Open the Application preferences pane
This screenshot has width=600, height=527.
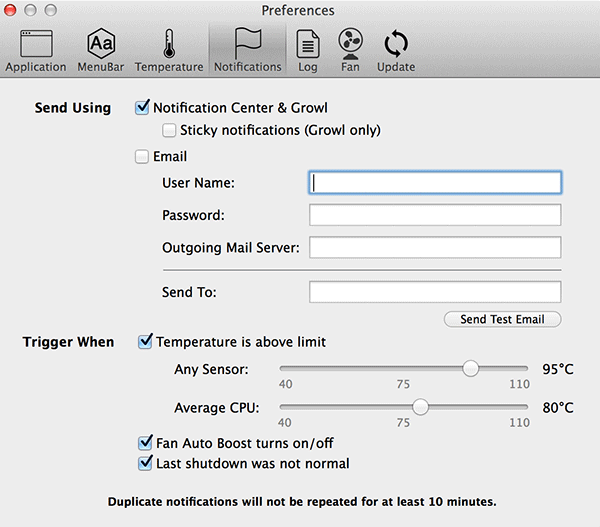coord(36,50)
